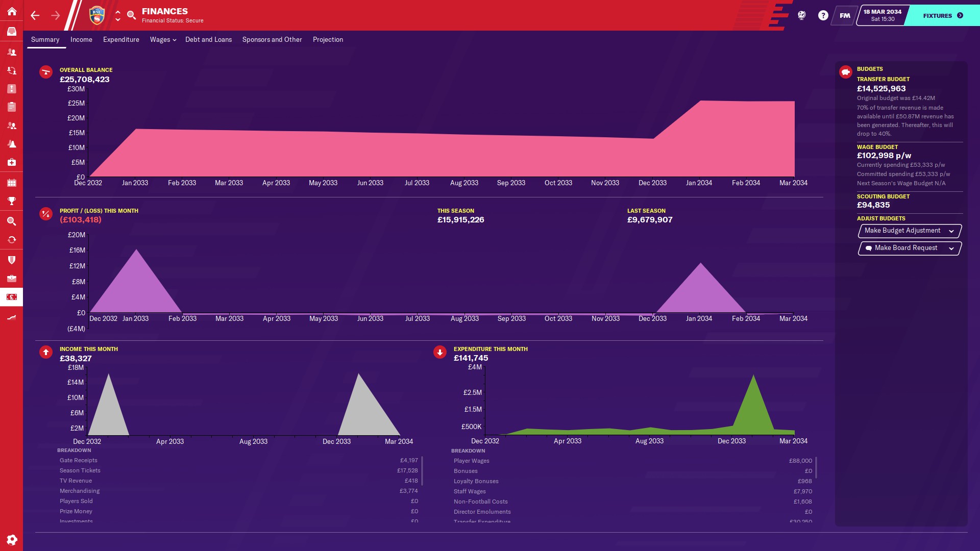Click the FM menu button
The image size is (980, 551).
(845, 15)
